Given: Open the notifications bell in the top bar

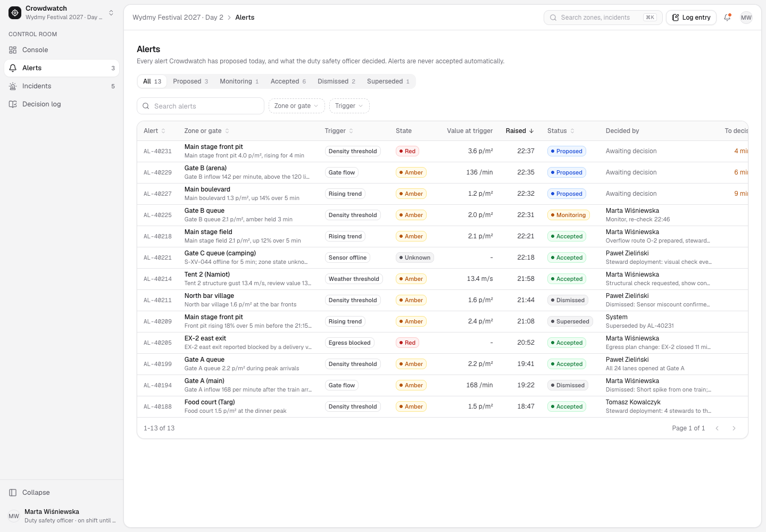Looking at the screenshot, I should click(x=727, y=18).
